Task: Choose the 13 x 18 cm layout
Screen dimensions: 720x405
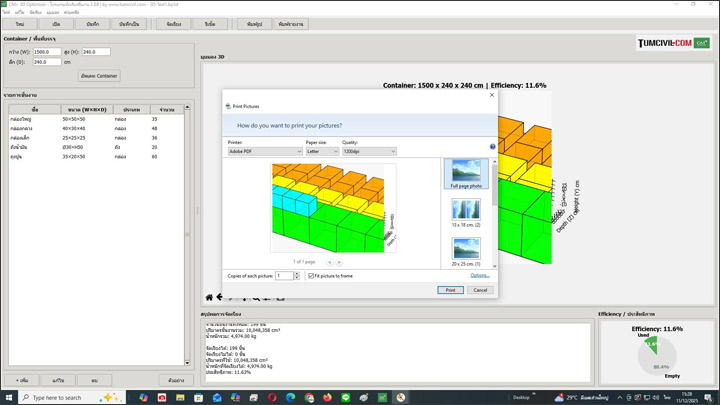Action: click(x=466, y=212)
